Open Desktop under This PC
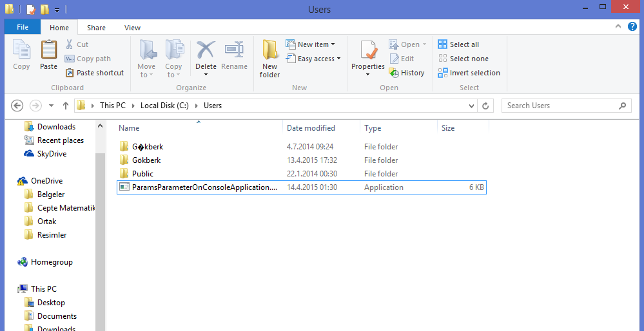This screenshot has width=644, height=331. (44, 303)
